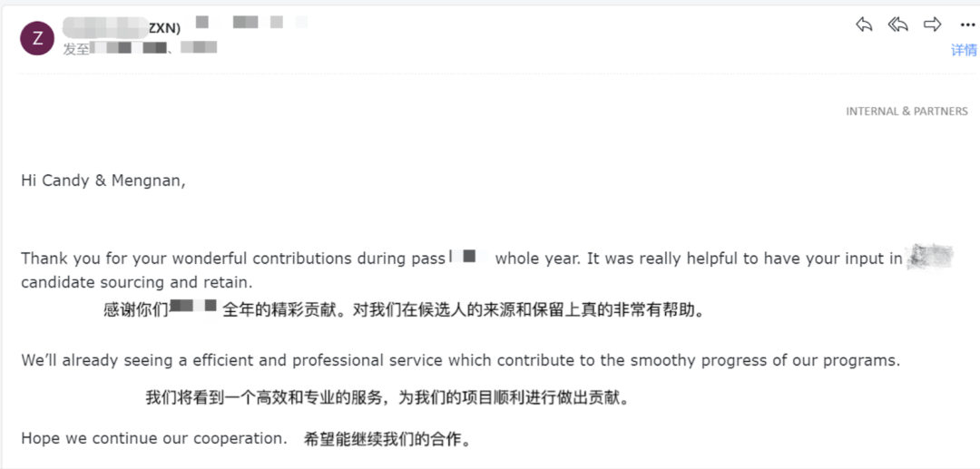Viewport: 980px width, 469px height.
Task: Click the Reply arrow icon
Action: pyautogui.click(x=864, y=25)
